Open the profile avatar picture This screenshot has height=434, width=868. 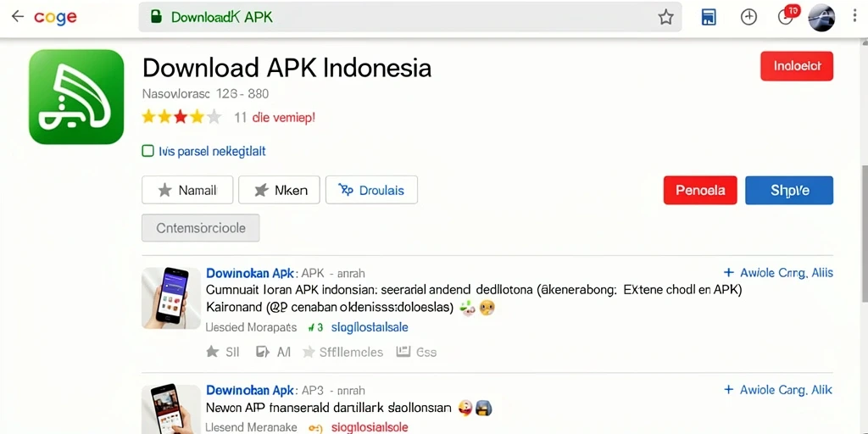tap(821, 18)
